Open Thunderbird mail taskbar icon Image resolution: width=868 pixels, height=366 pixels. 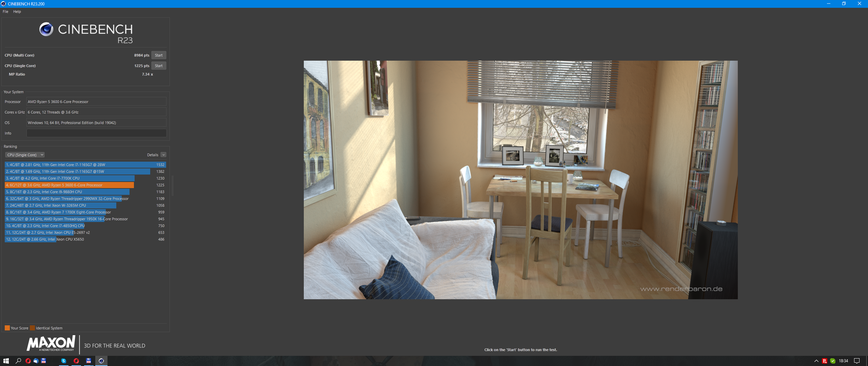(x=36, y=361)
